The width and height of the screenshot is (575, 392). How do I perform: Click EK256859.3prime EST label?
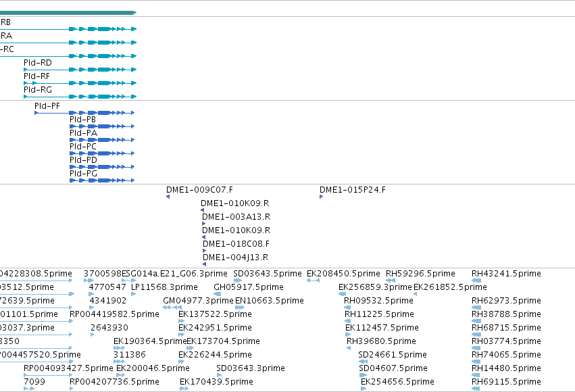(x=375, y=287)
